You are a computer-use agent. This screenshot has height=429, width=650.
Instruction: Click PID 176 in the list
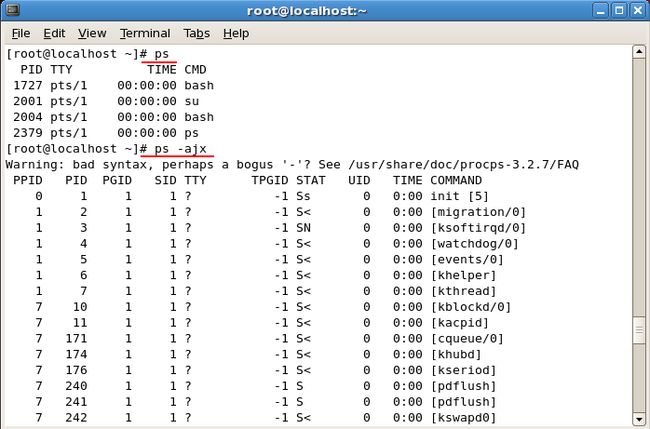tap(76, 370)
